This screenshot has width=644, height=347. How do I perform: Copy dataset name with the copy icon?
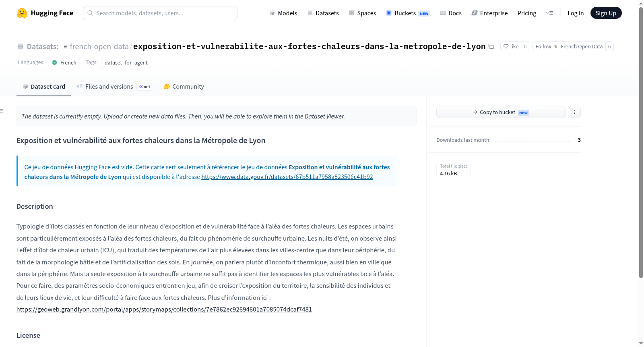pyautogui.click(x=491, y=46)
